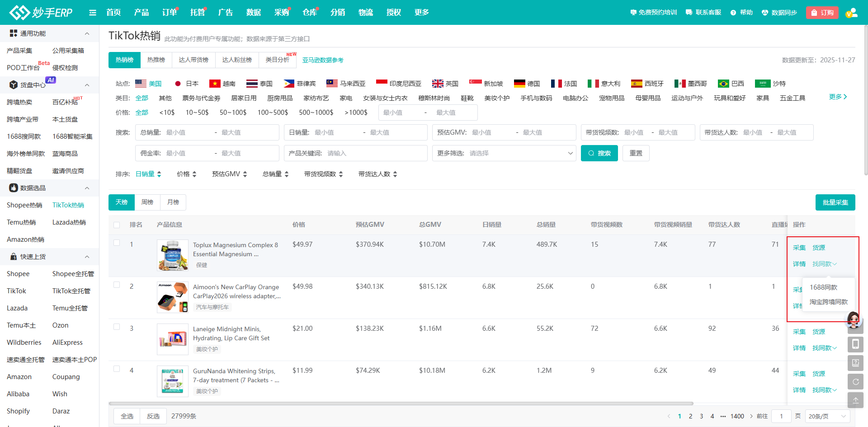Click the back-to-top arrow icon
The image size is (868, 427).
(x=855, y=400)
